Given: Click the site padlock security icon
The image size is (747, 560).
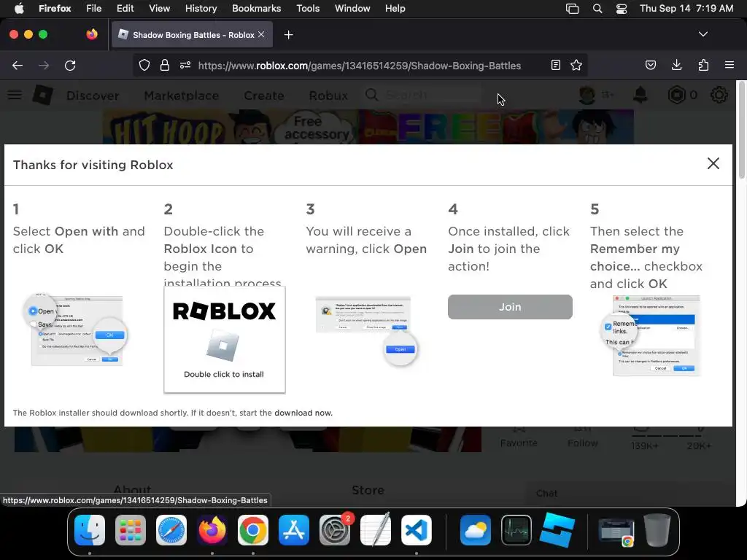Looking at the screenshot, I should click(165, 65).
